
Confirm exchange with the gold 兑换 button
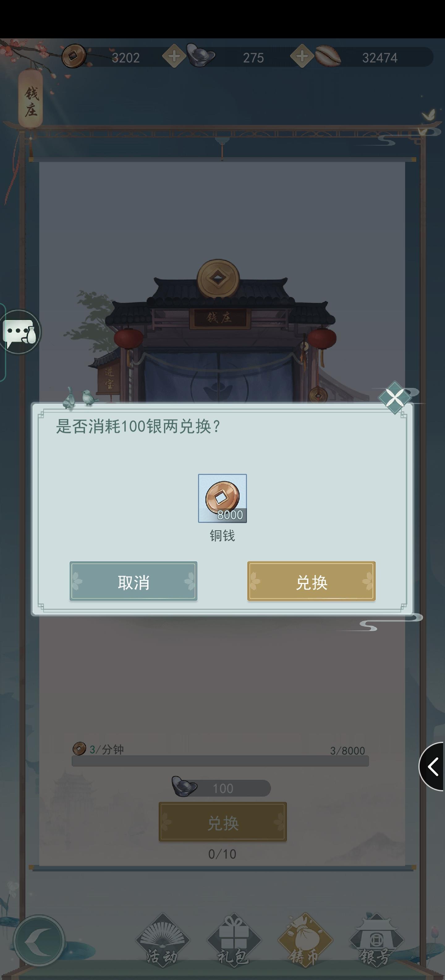coord(311,581)
